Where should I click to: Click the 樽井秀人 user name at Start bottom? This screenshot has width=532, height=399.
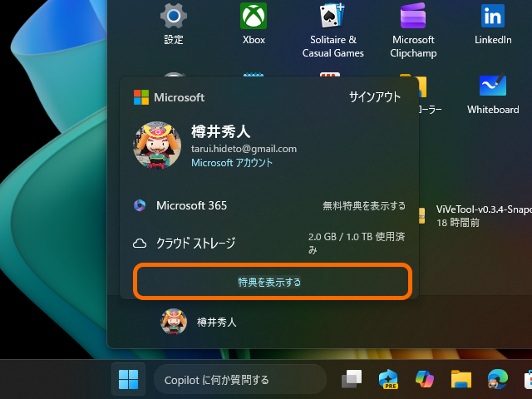[216, 322]
